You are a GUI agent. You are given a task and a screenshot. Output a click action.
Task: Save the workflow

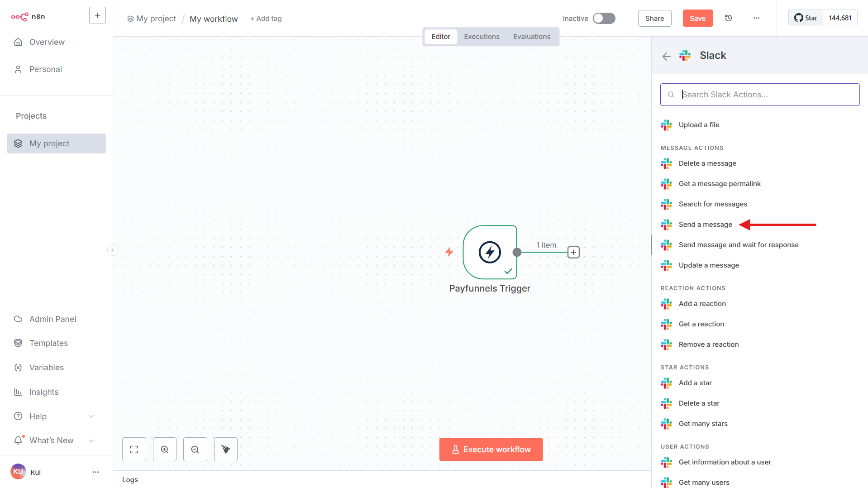697,18
